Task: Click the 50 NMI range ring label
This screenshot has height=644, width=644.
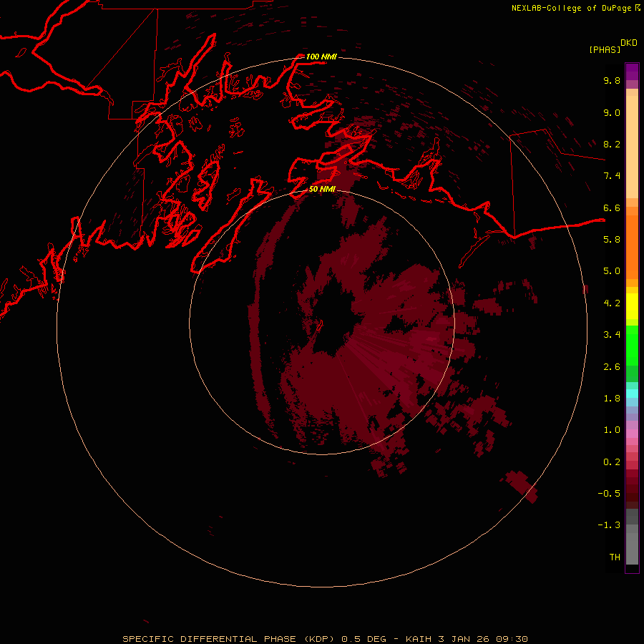Action: pyautogui.click(x=322, y=189)
